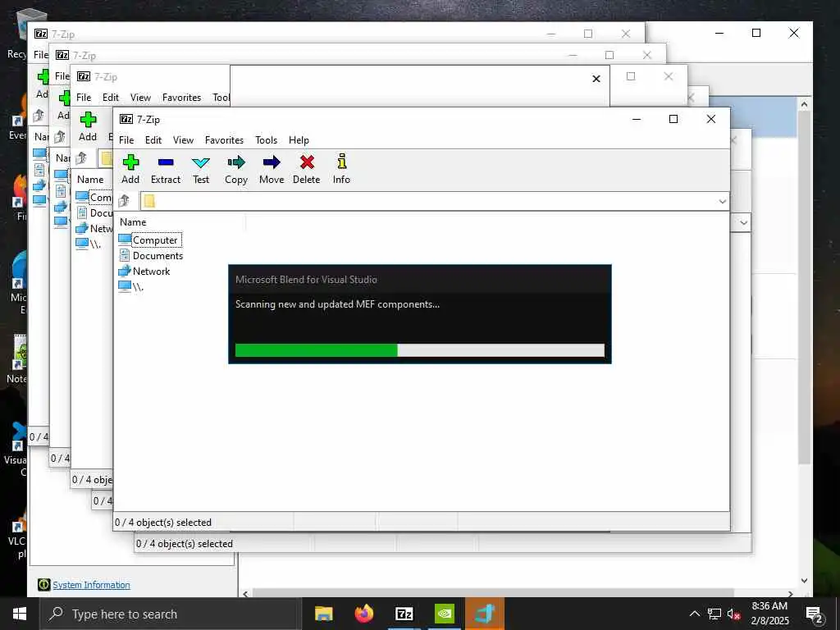Click the 7-Zip taskbar icon
The height and width of the screenshot is (630, 840).
click(x=404, y=614)
